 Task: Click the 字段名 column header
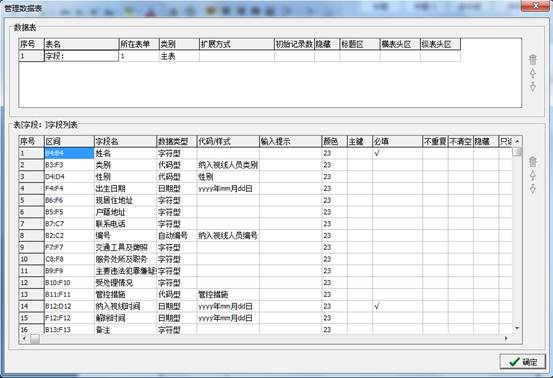pyautogui.click(x=125, y=141)
